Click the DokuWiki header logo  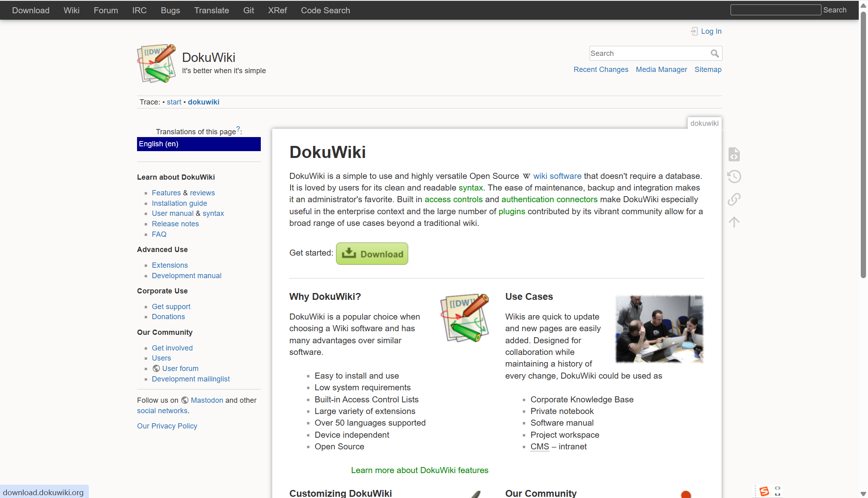coord(156,64)
